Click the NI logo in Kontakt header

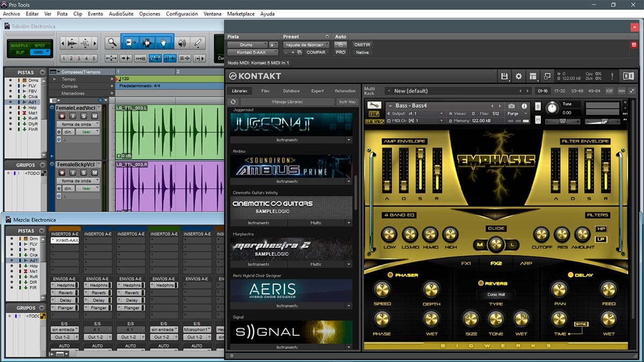(x=628, y=76)
